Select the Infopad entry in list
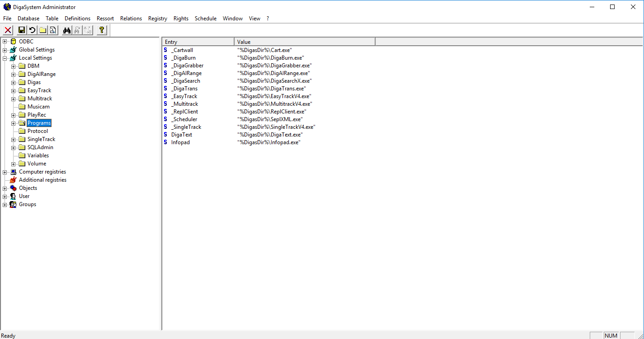This screenshot has width=644, height=339. pyautogui.click(x=180, y=142)
